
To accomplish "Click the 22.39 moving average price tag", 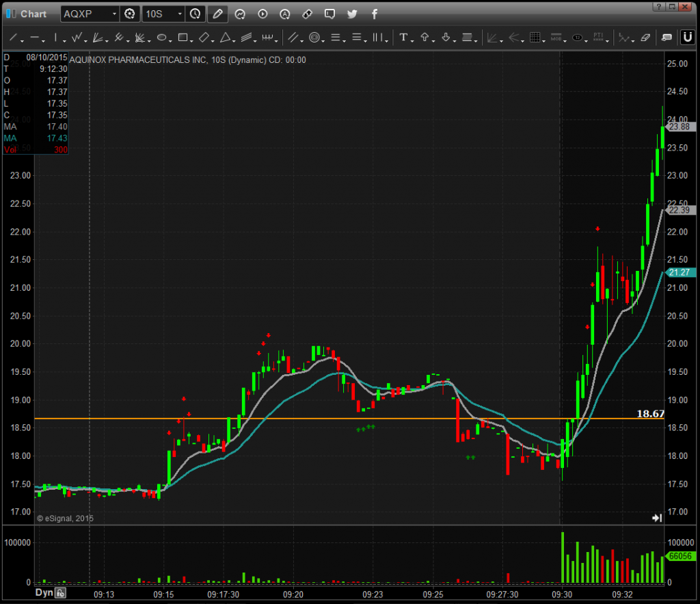I will (679, 210).
